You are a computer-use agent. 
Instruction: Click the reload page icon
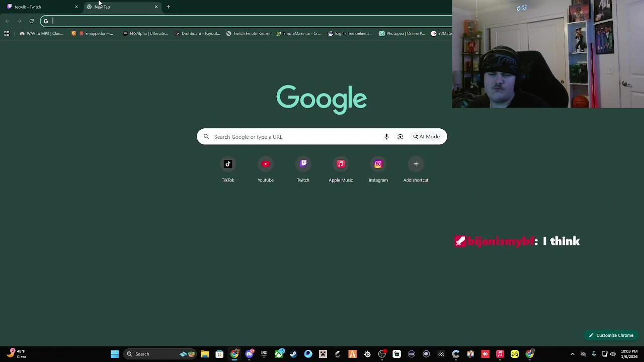31,21
